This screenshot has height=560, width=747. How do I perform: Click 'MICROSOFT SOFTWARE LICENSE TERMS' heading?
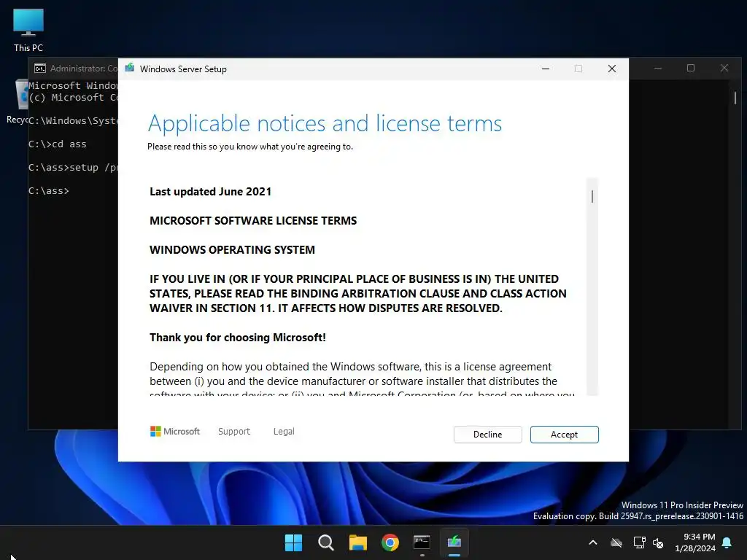click(x=253, y=220)
